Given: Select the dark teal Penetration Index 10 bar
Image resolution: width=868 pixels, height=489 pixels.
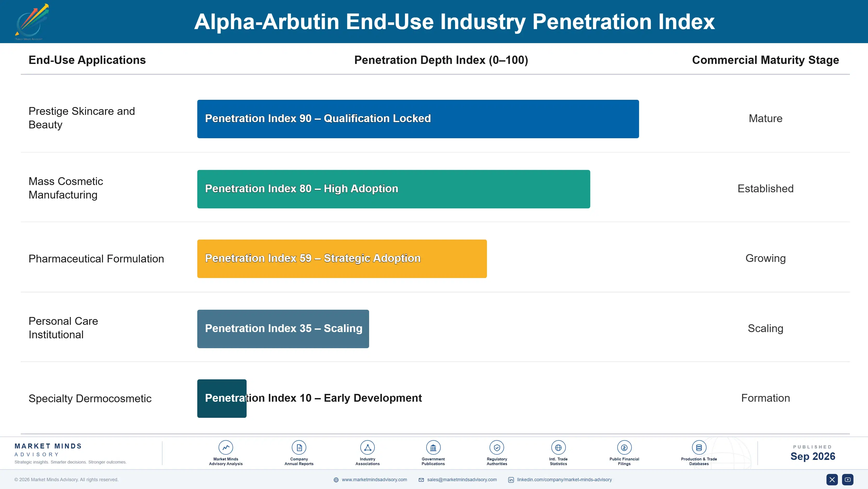Looking at the screenshot, I should [222, 399].
